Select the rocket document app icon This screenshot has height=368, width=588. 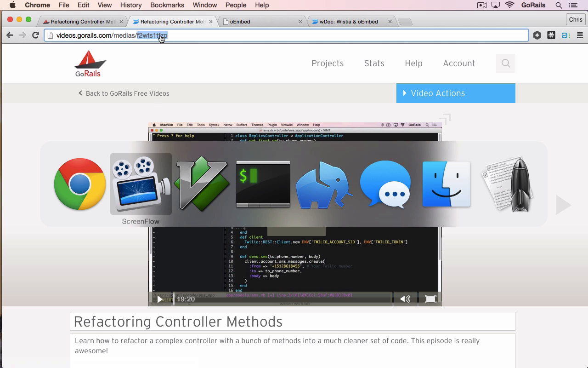tap(507, 184)
